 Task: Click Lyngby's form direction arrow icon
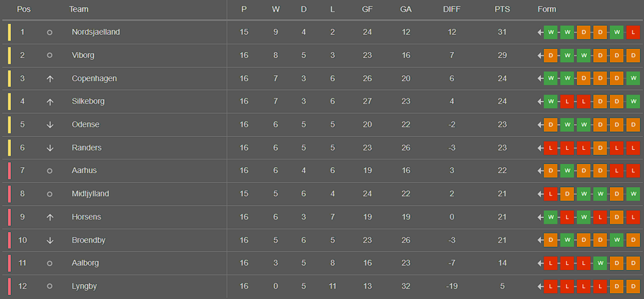[541, 286]
